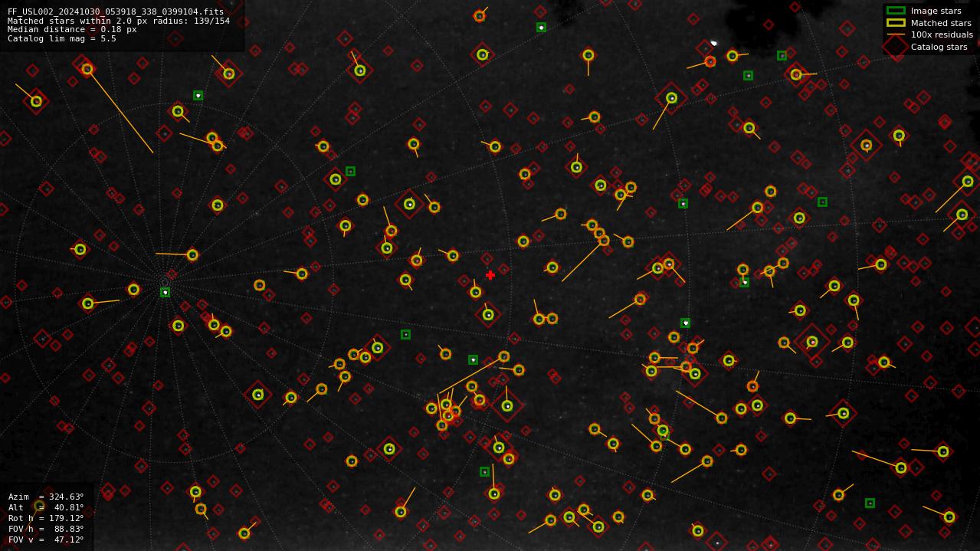
Task: Click the 'FOV h = 88.83°' value
Action: pos(46,529)
